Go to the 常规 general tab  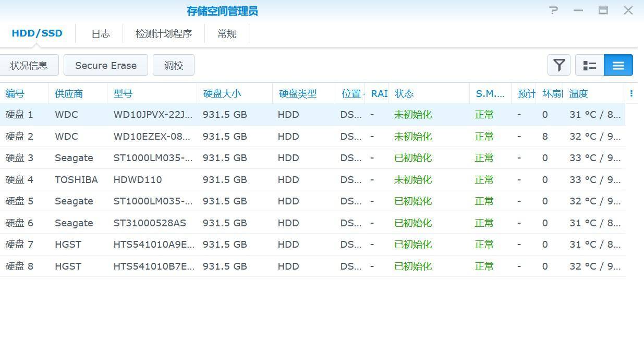(x=227, y=33)
